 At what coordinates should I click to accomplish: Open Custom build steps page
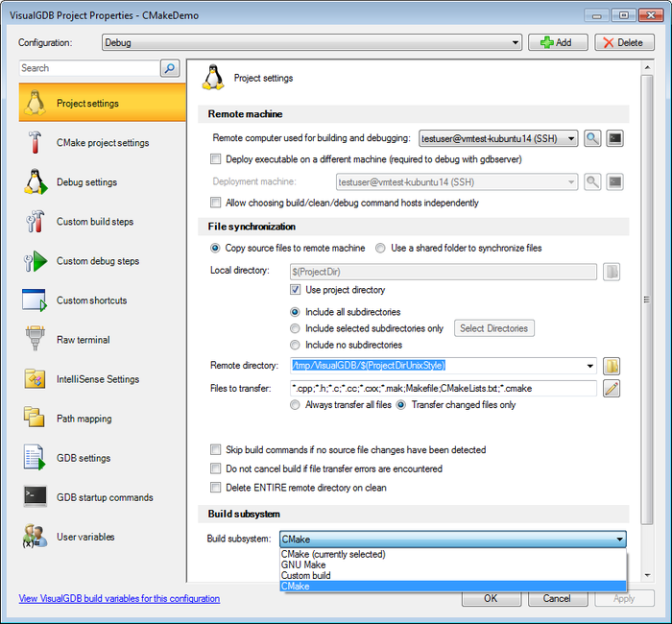(x=103, y=221)
